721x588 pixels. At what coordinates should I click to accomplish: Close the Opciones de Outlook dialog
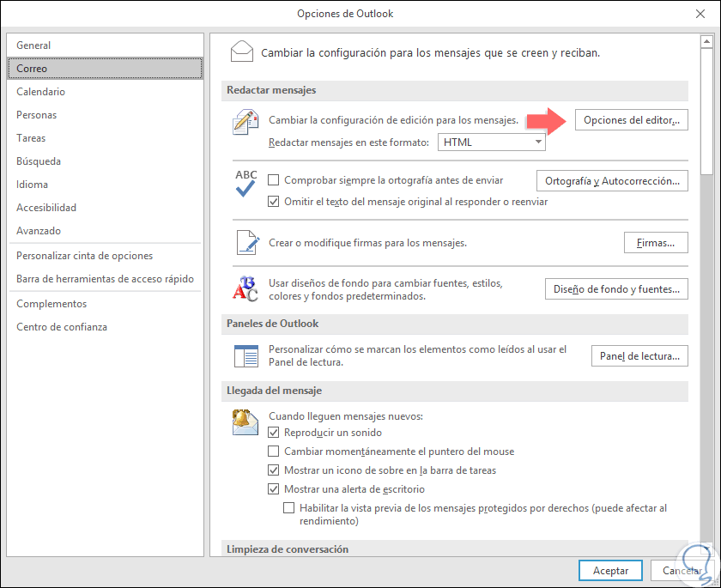tap(700, 14)
